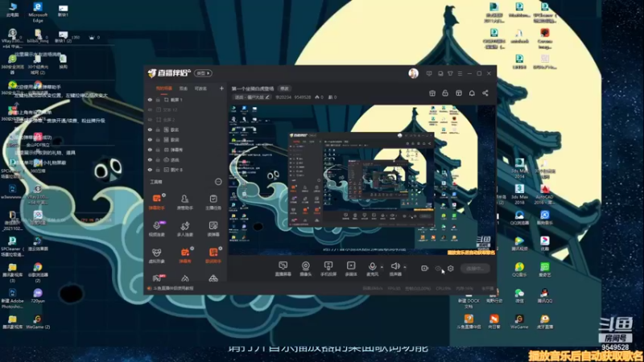This screenshot has width=644, height=362.
Task: Open the settings gear beside the start button
Action: [451, 268]
